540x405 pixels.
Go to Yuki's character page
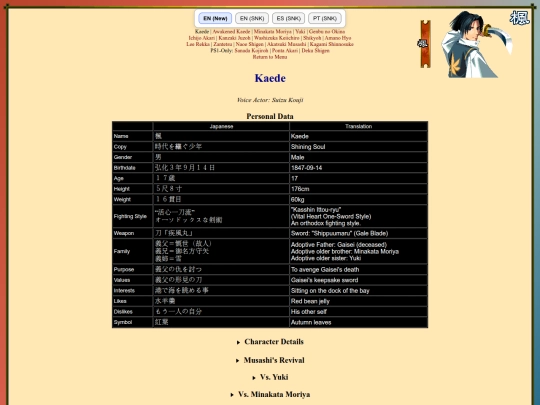300,31
